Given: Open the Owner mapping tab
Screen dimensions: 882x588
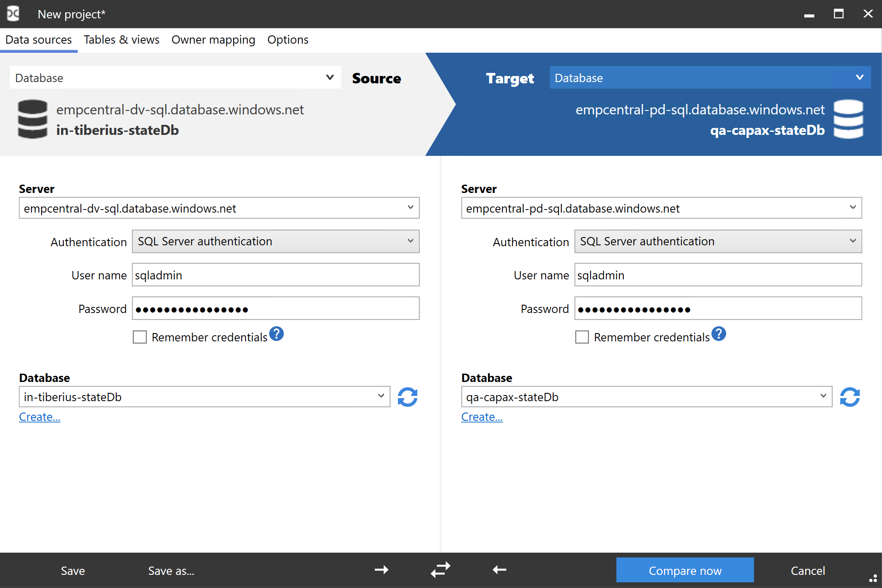Looking at the screenshot, I should pos(213,40).
